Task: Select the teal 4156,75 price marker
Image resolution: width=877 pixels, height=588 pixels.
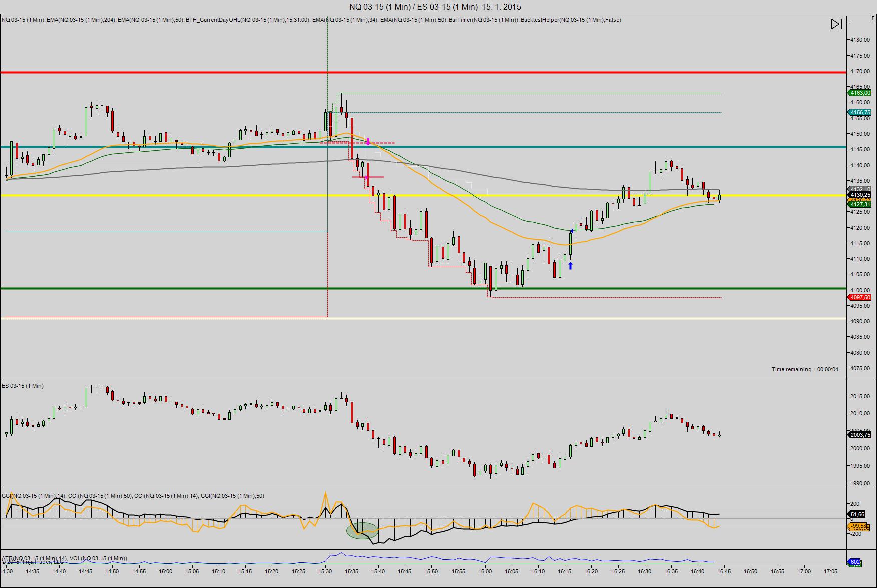Action: [x=860, y=112]
